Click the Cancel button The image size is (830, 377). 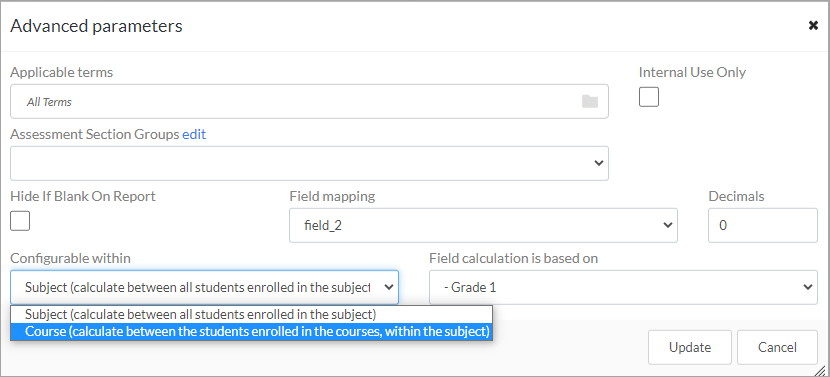click(777, 347)
